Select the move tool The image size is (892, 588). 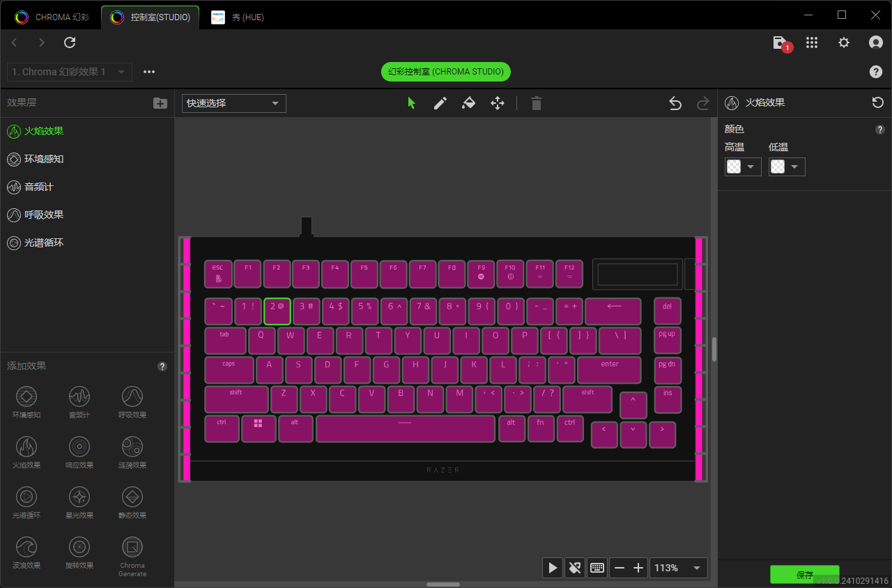pos(498,103)
